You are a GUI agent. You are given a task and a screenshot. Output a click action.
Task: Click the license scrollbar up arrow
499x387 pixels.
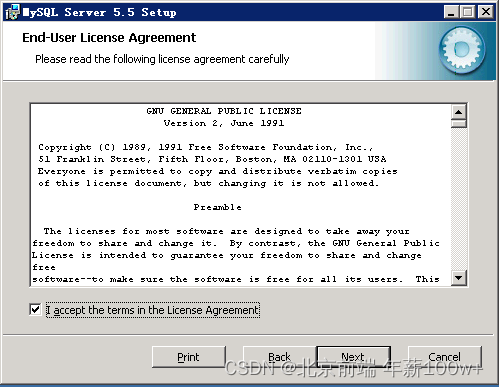(459, 112)
